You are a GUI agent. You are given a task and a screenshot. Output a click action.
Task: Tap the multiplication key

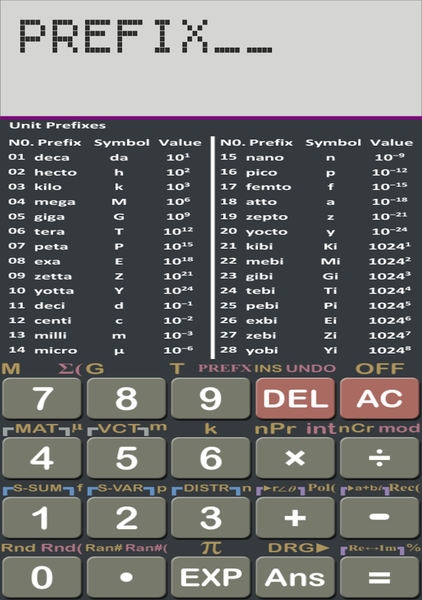295,458
